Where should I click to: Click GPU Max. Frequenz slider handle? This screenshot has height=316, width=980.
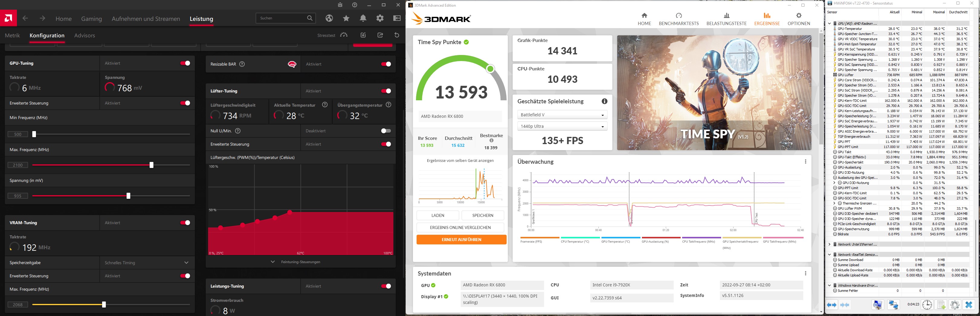click(151, 165)
